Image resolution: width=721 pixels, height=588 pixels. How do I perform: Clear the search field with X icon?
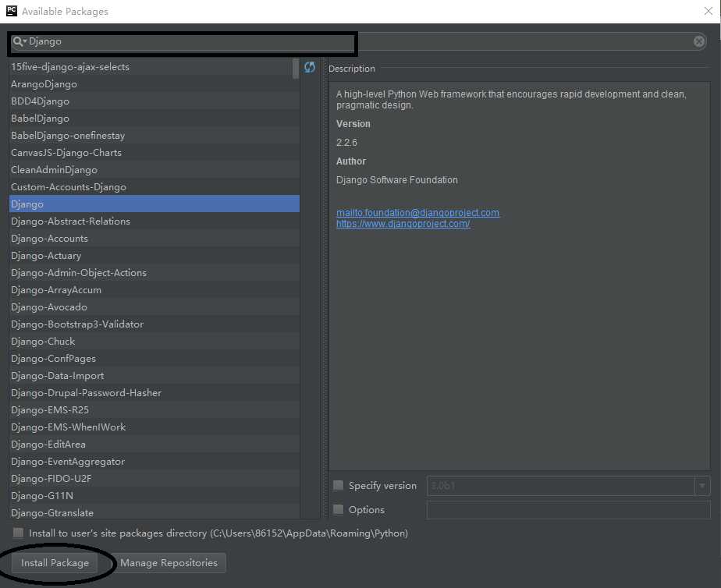click(x=698, y=42)
